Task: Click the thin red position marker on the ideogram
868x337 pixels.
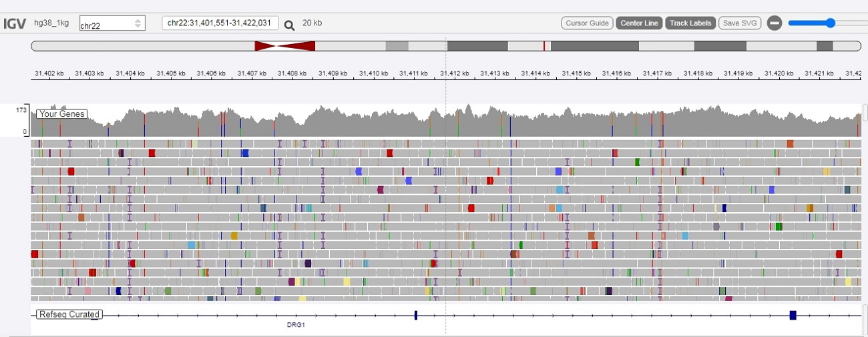Action: 544,46
